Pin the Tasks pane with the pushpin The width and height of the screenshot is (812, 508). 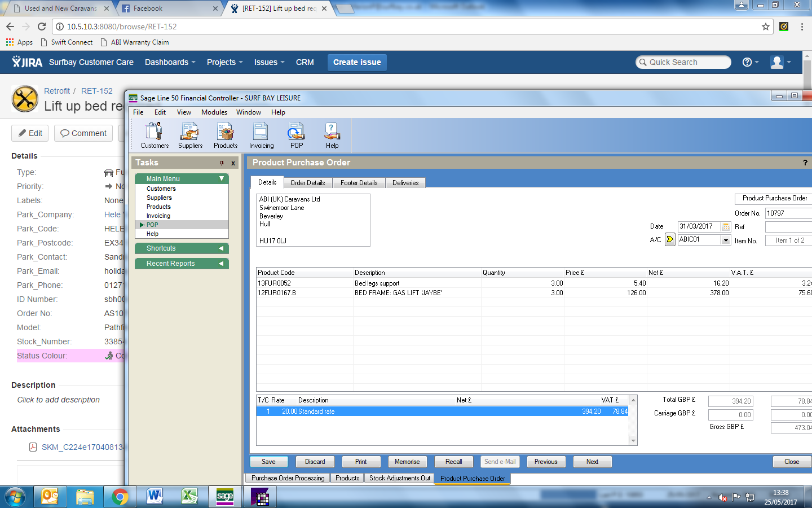[x=222, y=163]
